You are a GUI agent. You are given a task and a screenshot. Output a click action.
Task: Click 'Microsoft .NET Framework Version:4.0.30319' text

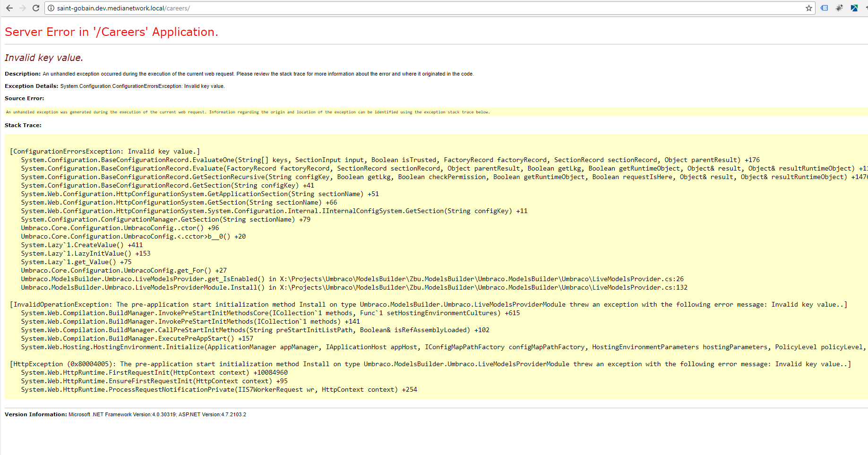tap(122, 414)
